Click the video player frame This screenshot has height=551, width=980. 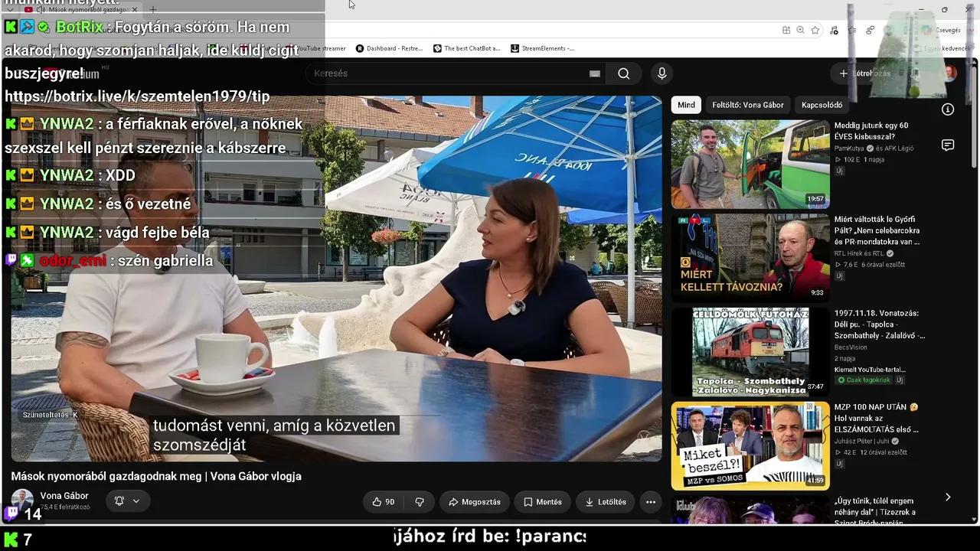click(337, 279)
